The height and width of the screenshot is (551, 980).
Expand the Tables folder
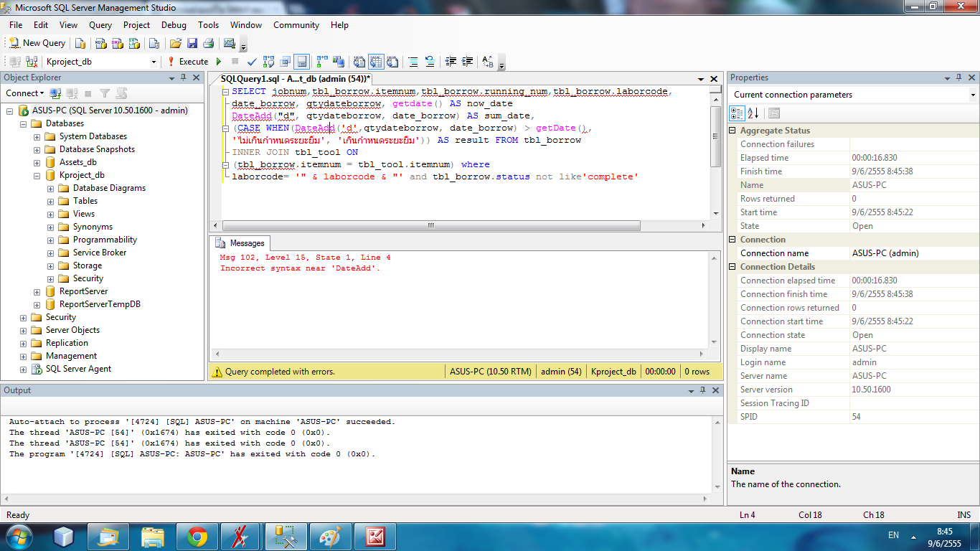pyautogui.click(x=50, y=201)
